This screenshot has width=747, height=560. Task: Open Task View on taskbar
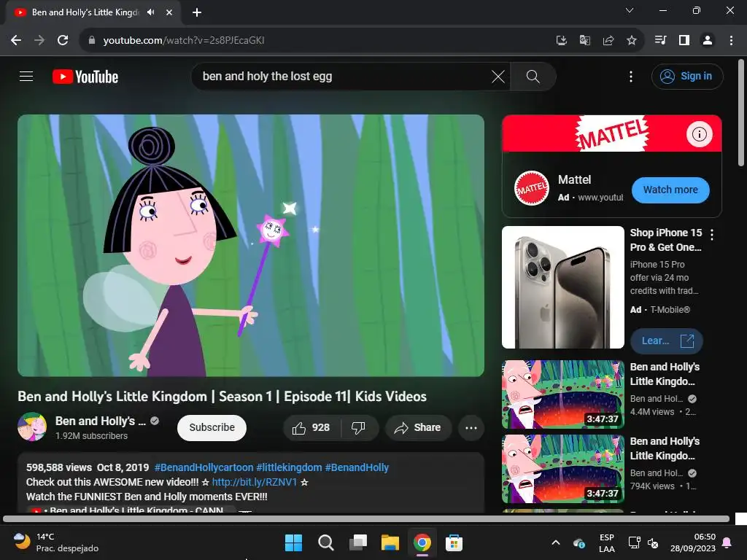point(357,542)
